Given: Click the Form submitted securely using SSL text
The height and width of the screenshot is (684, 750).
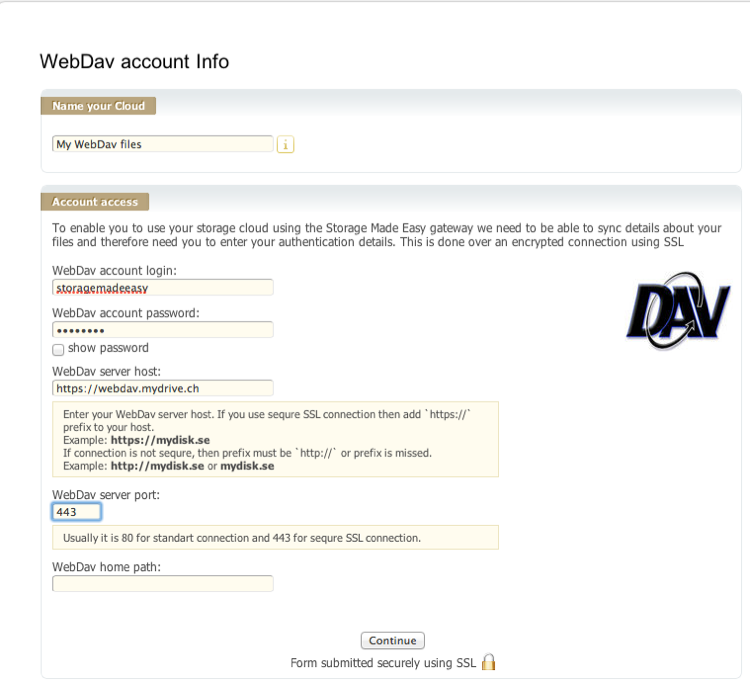Looking at the screenshot, I should coord(383,663).
